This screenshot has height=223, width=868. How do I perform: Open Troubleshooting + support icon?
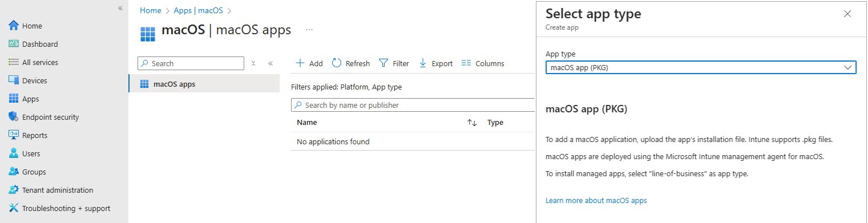(x=14, y=208)
